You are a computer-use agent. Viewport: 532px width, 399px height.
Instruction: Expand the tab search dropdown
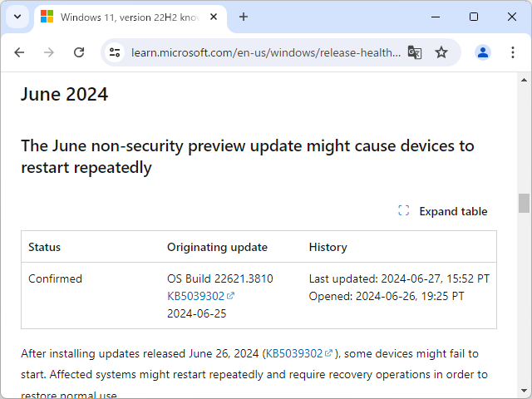[17, 17]
